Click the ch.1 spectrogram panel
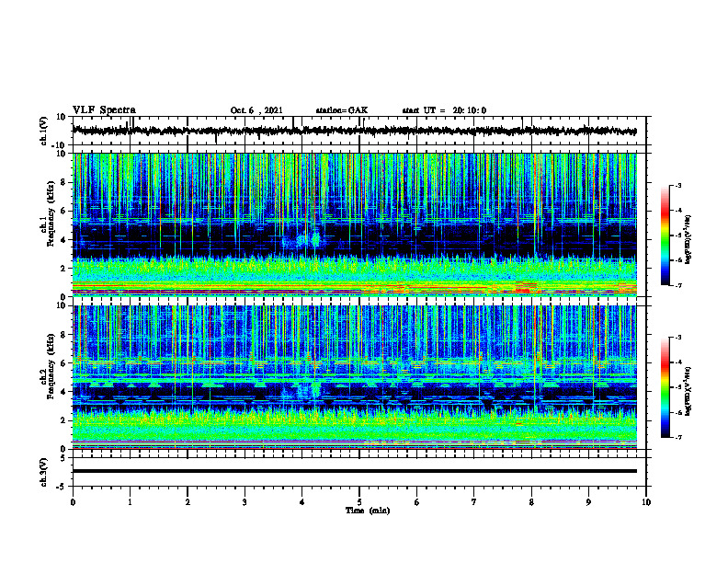 (355, 224)
